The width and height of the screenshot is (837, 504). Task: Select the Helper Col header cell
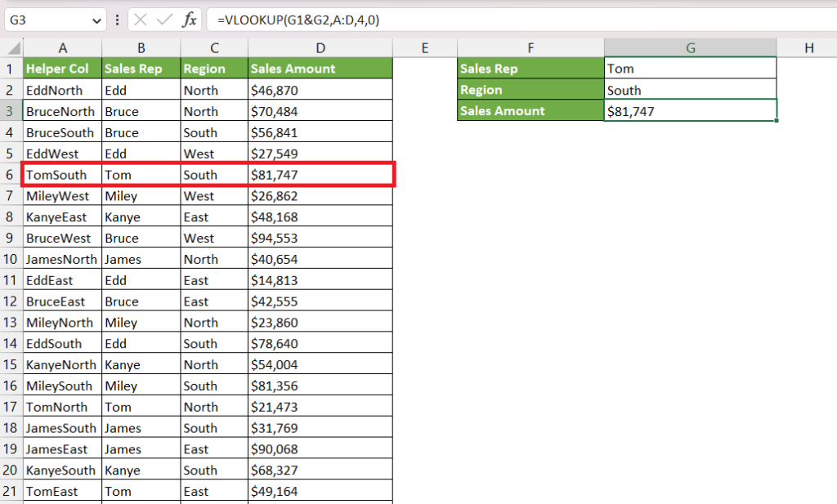(62, 69)
